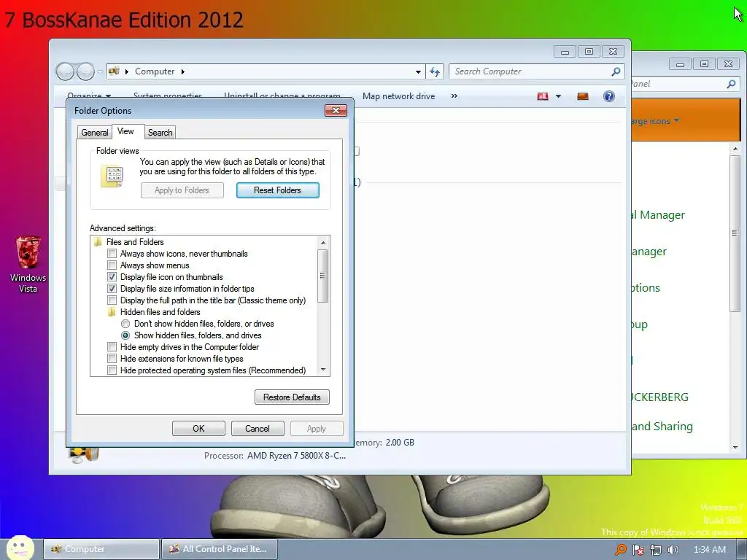The width and height of the screenshot is (747, 560).
Task: Close the Folder Options dialog with red X
Action: click(336, 111)
